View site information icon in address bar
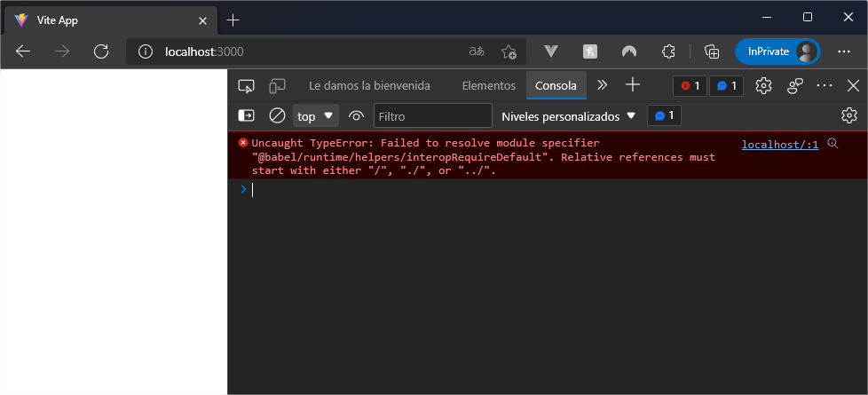Image resolution: width=868 pixels, height=395 pixels. pos(145,51)
